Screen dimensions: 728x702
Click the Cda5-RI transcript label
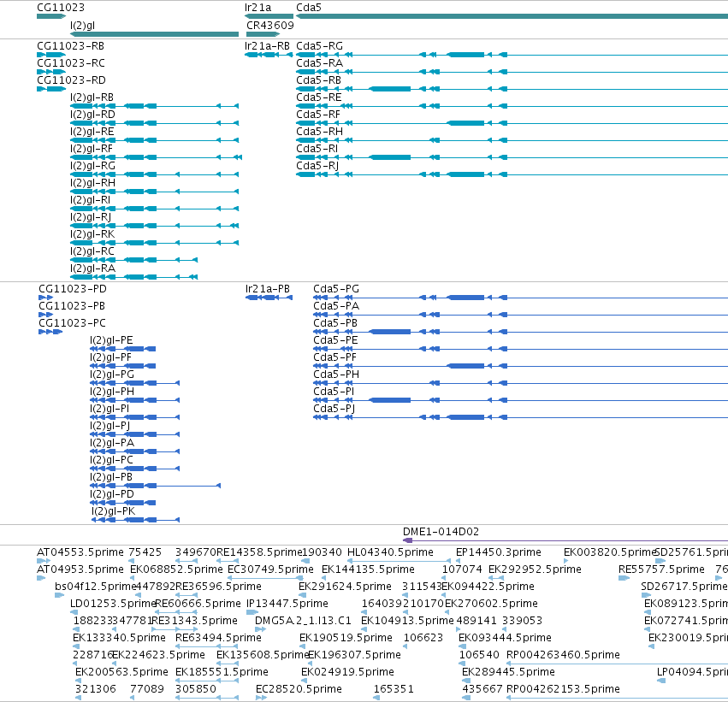point(317,149)
